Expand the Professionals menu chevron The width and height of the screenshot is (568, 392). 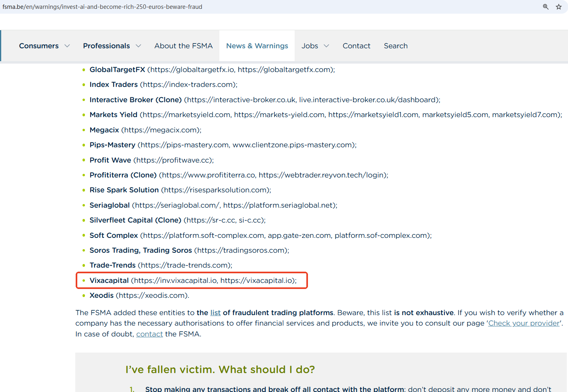138,46
